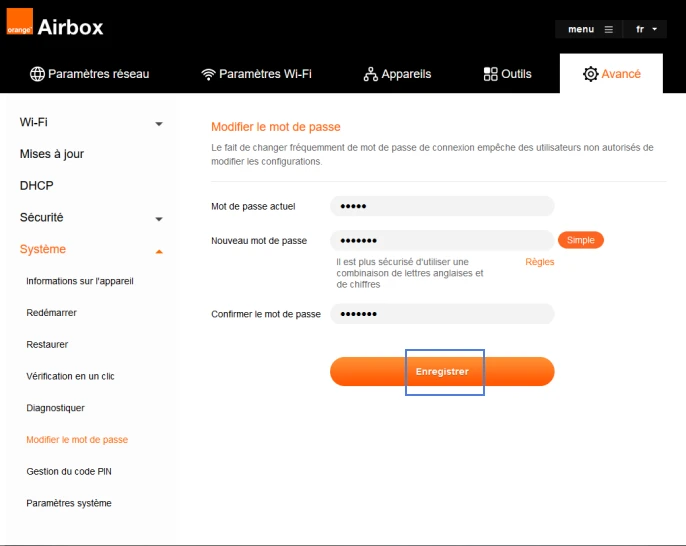Click the globe icon for Paramètres réseau
686x546 pixels.
37,74
